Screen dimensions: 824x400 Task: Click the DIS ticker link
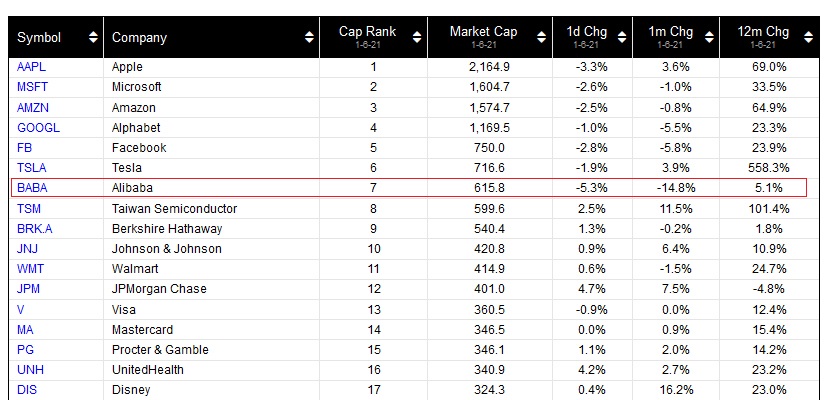tap(26, 389)
